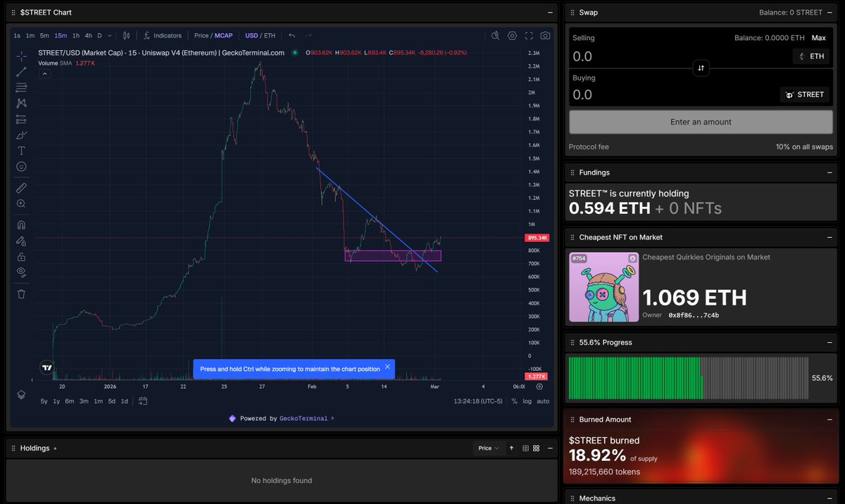The width and height of the screenshot is (845, 504).
Task: Set the chart range to 5y
Action: (x=44, y=401)
